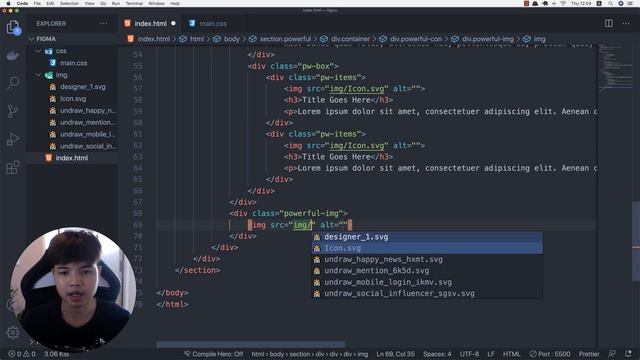Click HTML language mode status item

point(511,354)
